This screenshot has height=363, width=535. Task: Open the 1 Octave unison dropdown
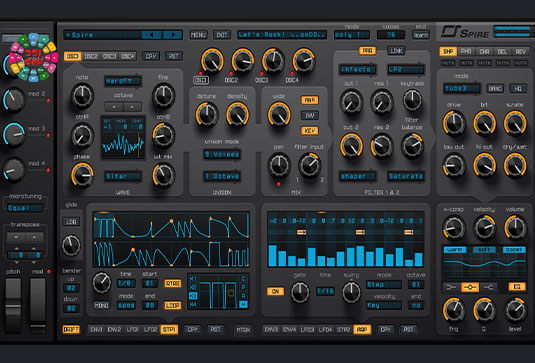[x=222, y=176]
